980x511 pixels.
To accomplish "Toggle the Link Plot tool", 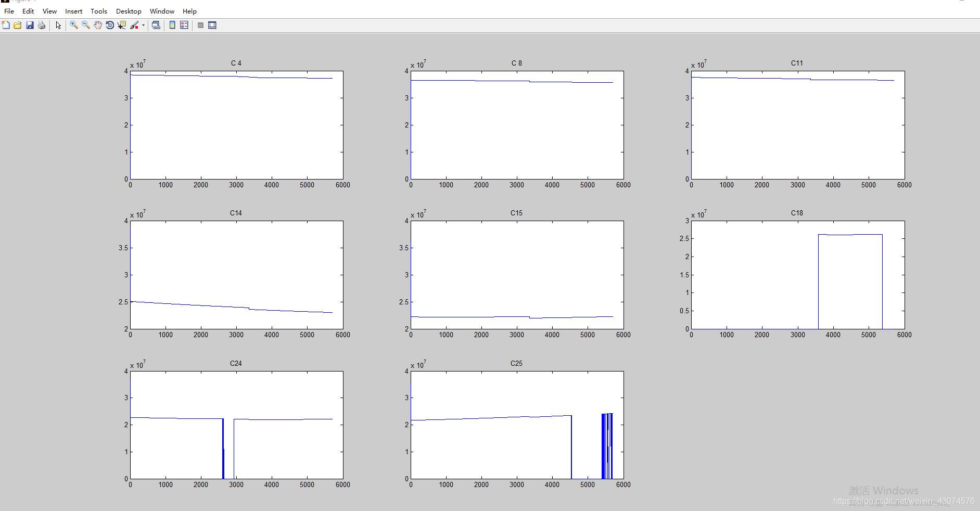I will [156, 25].
